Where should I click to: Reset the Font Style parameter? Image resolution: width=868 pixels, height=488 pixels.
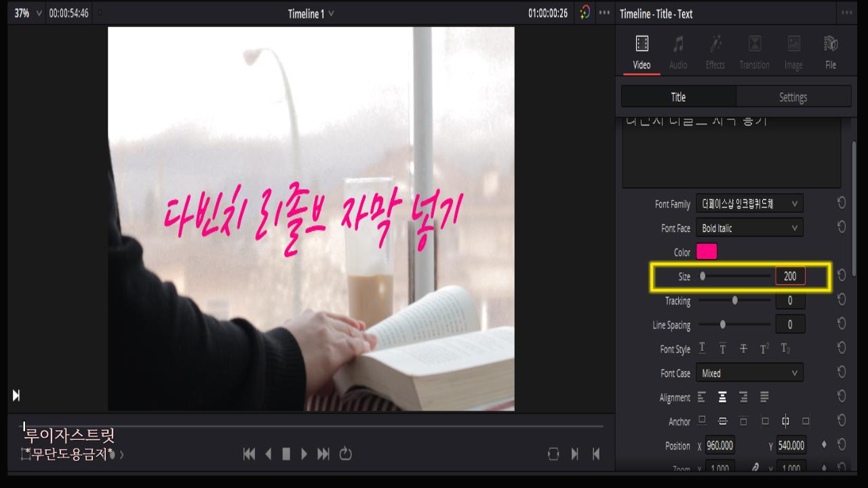841,348
